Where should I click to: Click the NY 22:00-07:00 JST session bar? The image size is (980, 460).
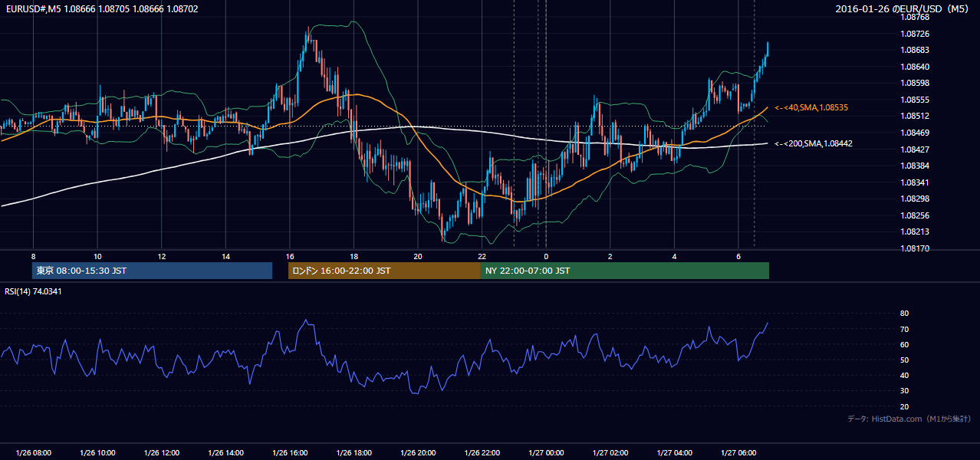tap(625, 271)
